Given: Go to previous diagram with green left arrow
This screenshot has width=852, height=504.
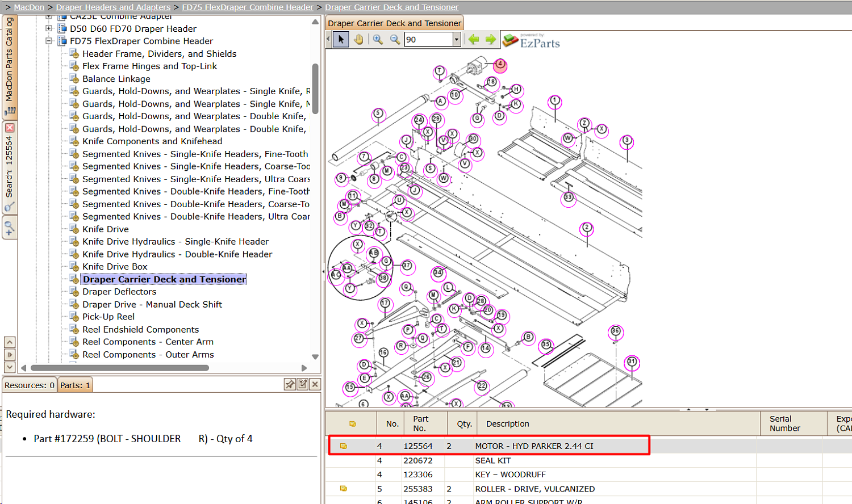Looking at the screenshot, I should click(474, 39).
